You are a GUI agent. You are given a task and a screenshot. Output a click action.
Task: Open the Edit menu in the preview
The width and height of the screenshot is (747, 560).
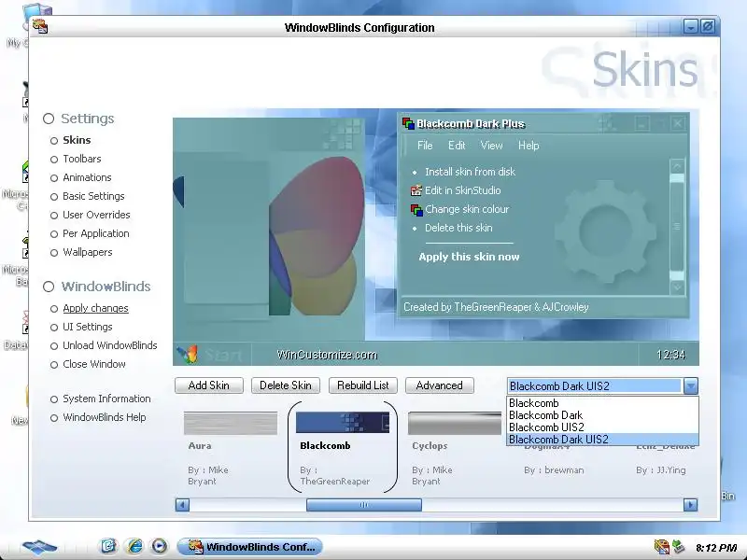pyautogui.click(x=457, y=146)
